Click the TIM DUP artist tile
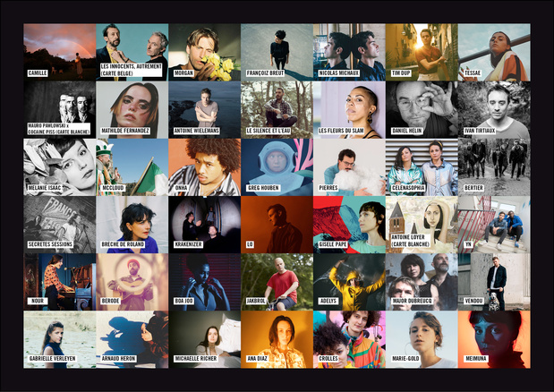The image size is (554, 392). (422, 52)
